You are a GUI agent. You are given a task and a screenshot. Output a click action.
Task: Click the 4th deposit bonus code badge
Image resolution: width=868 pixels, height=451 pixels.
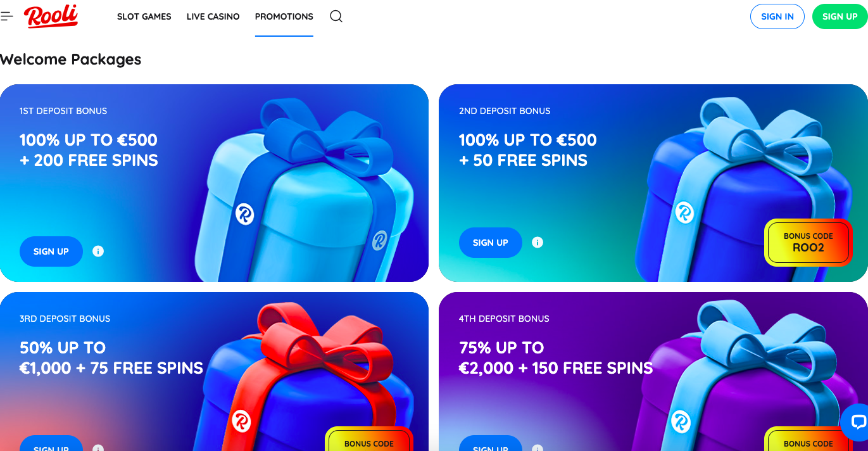pos(808,439)
